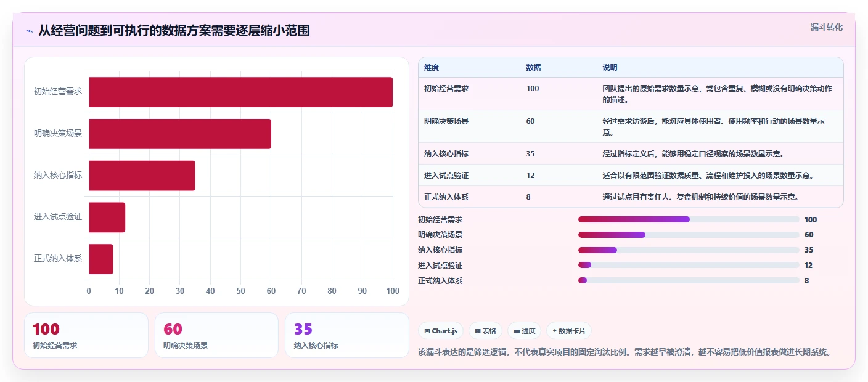This screenshot has width=868, height=382.
Task: Click progress list label 明确决策场景
Action: 440,235
